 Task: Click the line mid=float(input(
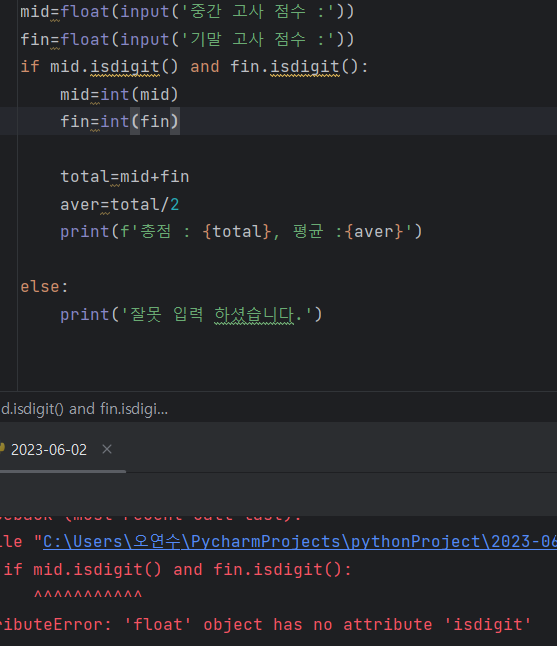(x=187, y=12)
